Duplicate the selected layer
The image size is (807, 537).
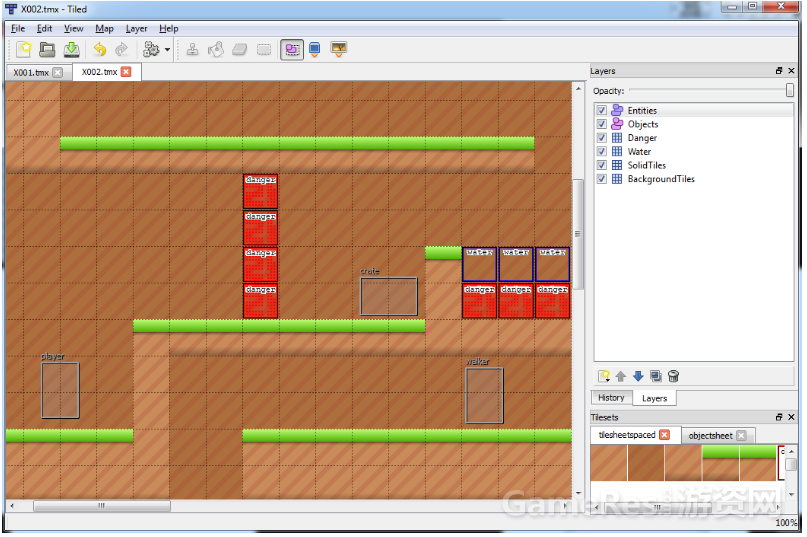pos(656,376)
